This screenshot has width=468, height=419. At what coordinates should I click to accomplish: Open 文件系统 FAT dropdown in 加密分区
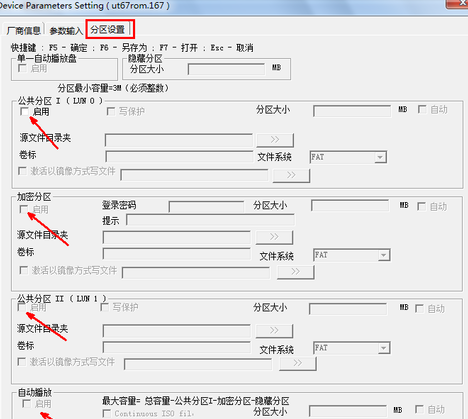(x=352, y=255)
